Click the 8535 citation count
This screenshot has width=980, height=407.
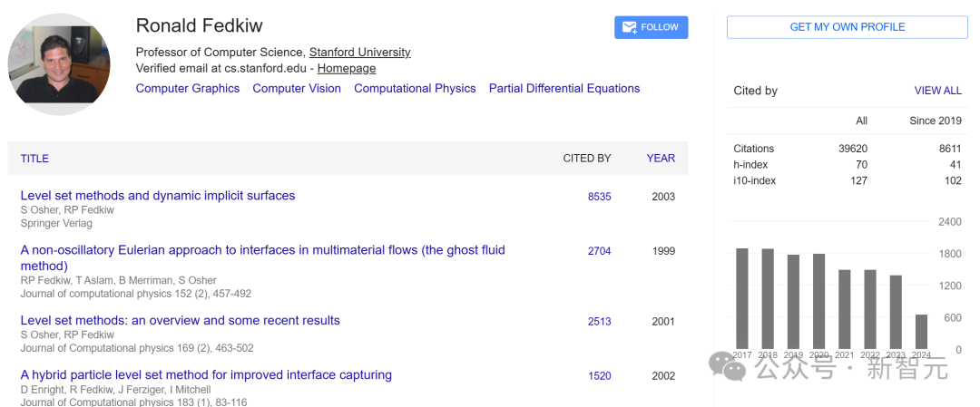[599, 197]
